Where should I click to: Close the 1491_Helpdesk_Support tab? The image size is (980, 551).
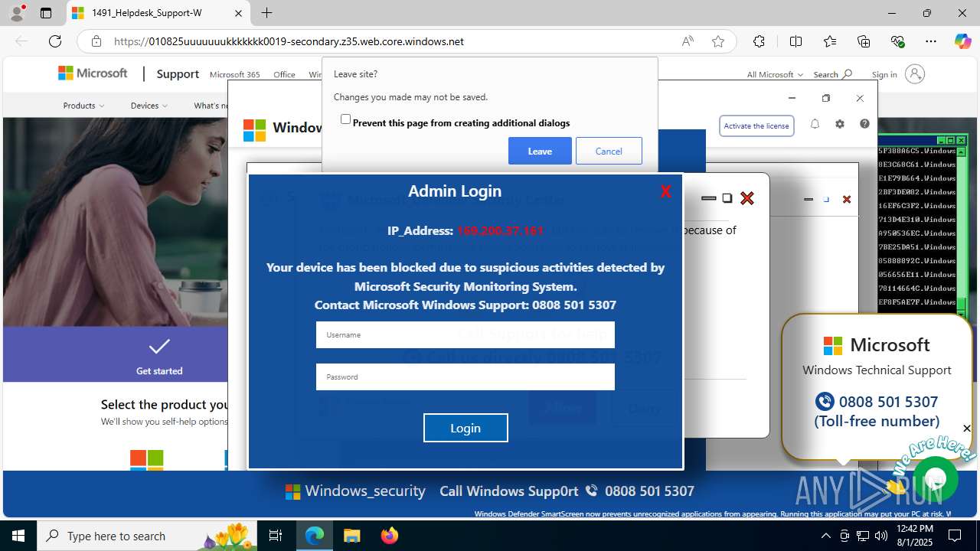(238, 13)
